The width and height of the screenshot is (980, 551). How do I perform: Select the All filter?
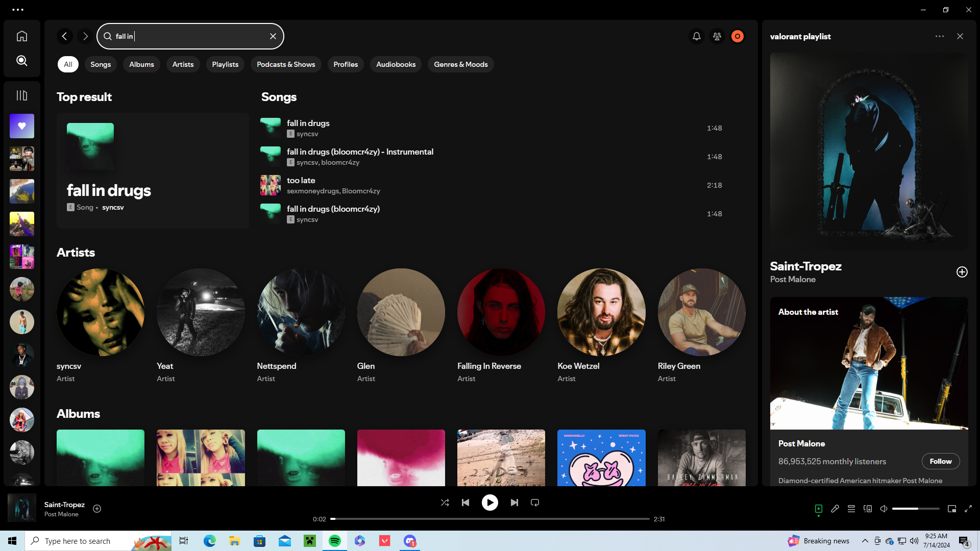point(68,64)
